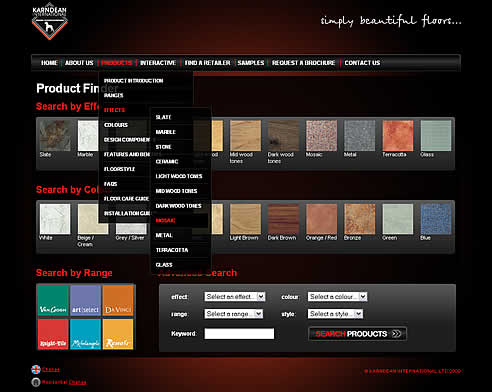This screenshot has width=492, height=392.
Task: Choose the Da Vinci range tile
Action: (118, 301)
